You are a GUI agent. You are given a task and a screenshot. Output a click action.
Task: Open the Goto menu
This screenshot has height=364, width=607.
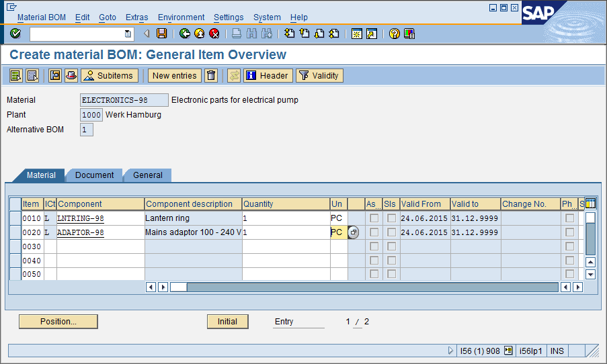tap(108, 17)
